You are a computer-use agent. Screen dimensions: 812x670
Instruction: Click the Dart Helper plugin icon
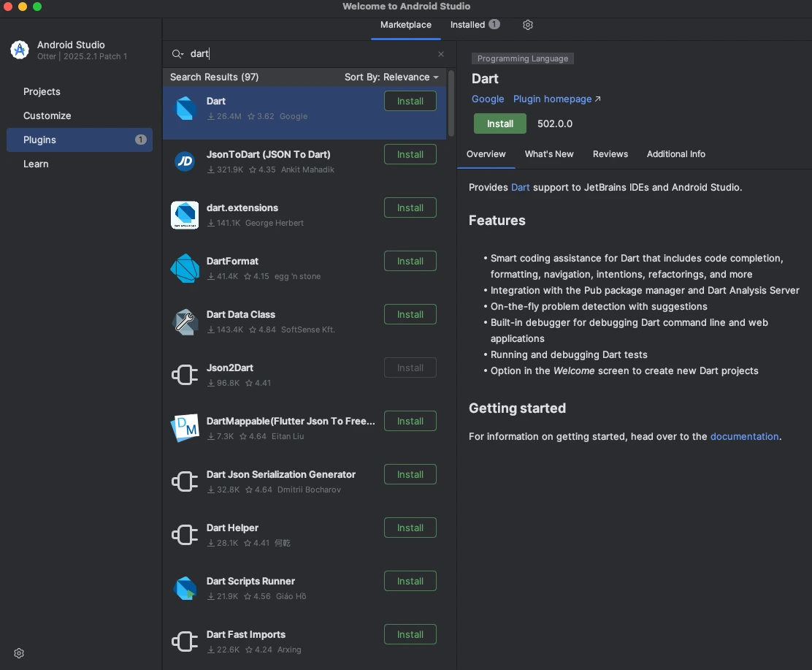pos(185,535)
